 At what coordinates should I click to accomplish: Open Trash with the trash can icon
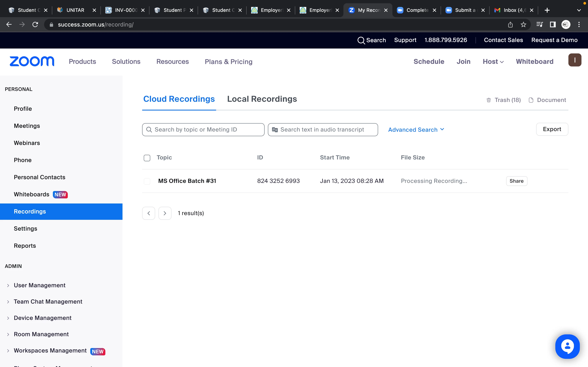(489, 100)
